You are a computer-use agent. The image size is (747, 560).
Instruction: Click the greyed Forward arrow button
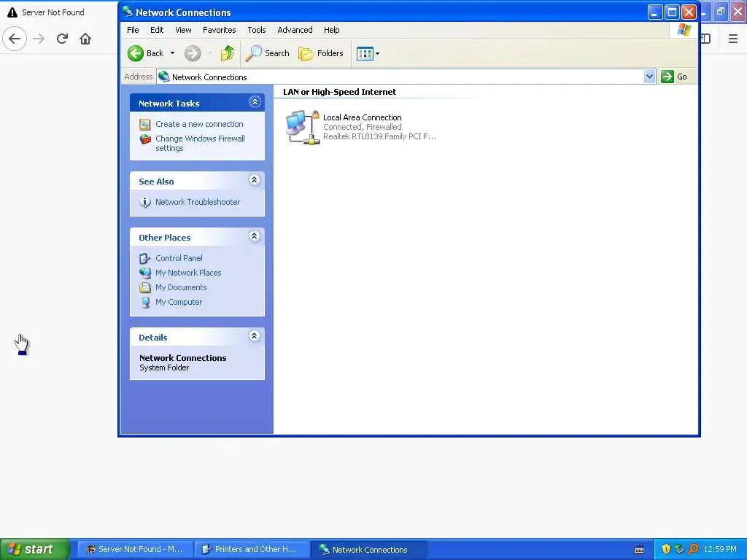click(193, 53)
